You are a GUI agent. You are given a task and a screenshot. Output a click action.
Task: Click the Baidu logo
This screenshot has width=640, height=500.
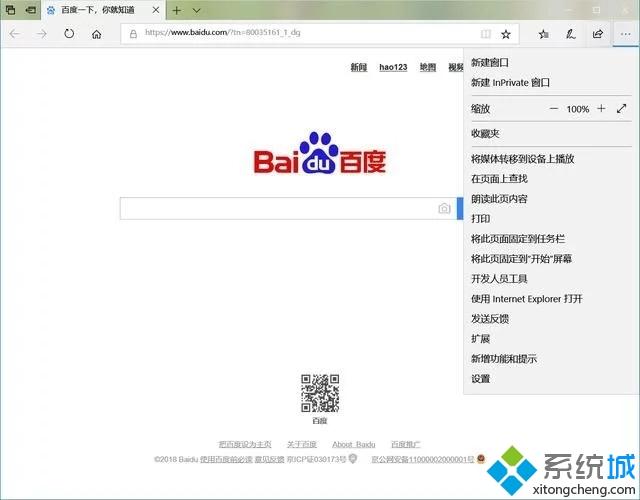click(x=320, y=153)
